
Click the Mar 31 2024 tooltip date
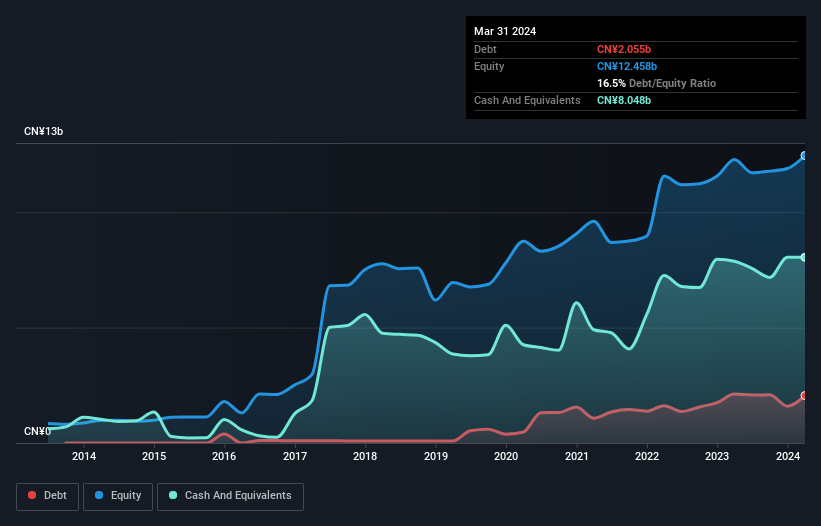click(505, 31)
